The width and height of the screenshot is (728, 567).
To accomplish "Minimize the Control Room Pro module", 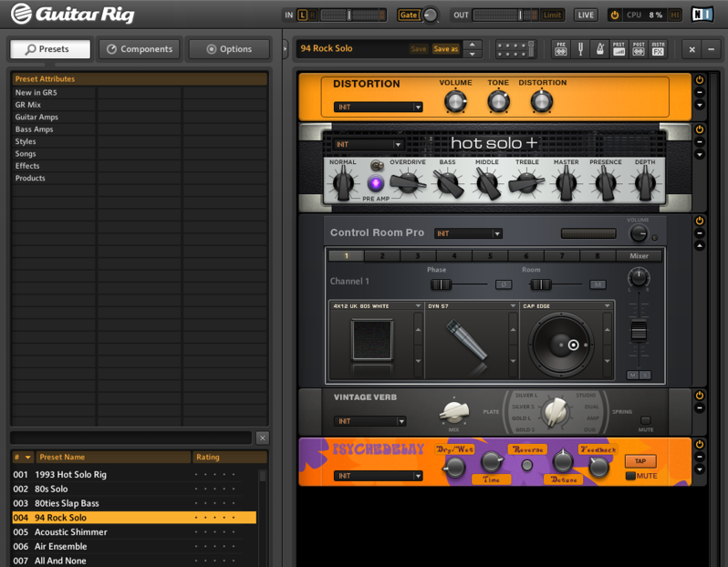I will (x=699, y=233).
